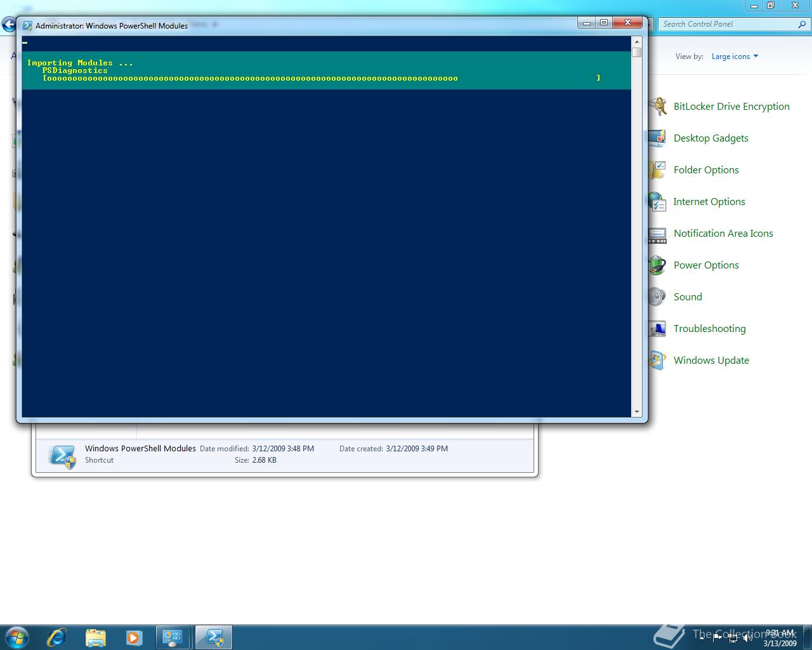This screenshot has height=650, width=812.
Task: Open the Power Options icon
Action: coord(657,265)
